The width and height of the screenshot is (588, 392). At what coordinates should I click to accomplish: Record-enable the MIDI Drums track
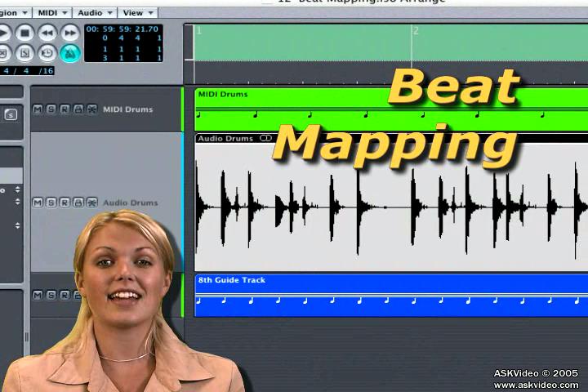click(x=65, y=109)
